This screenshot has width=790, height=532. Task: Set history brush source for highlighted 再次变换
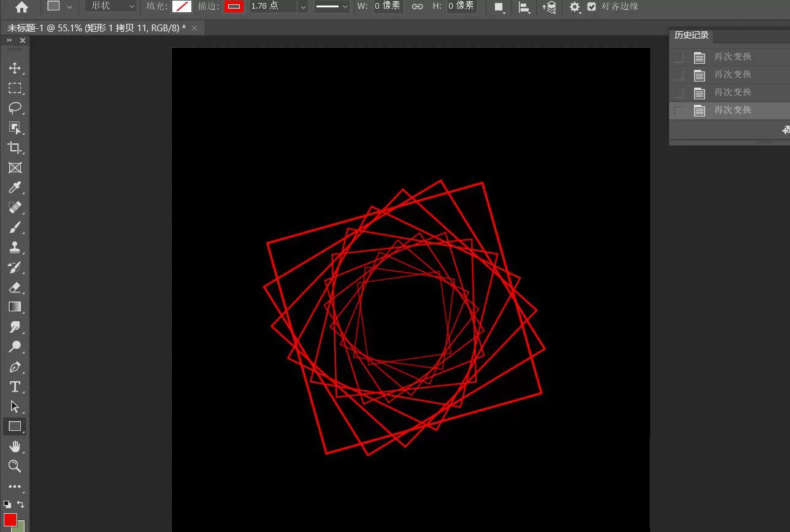pyautogui.click(x=678, y=110)
